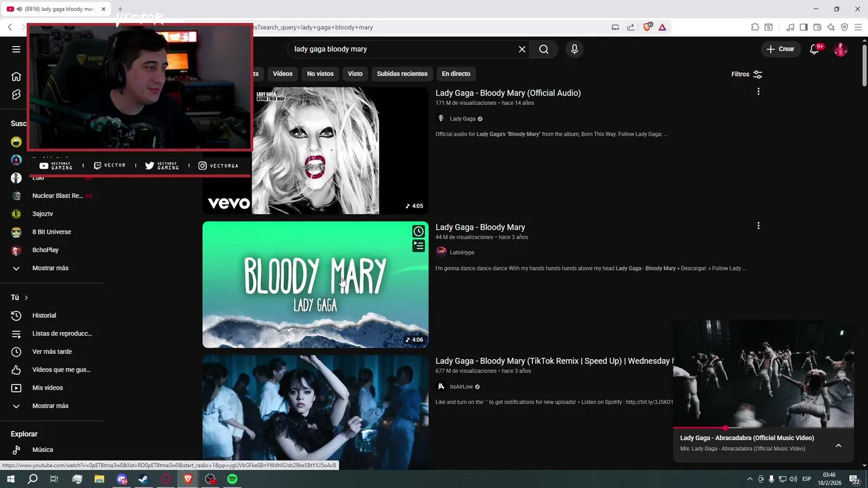
Task: Open Opera GX taskbar icon
Action: pyautogui.click(x=166, y=479)
